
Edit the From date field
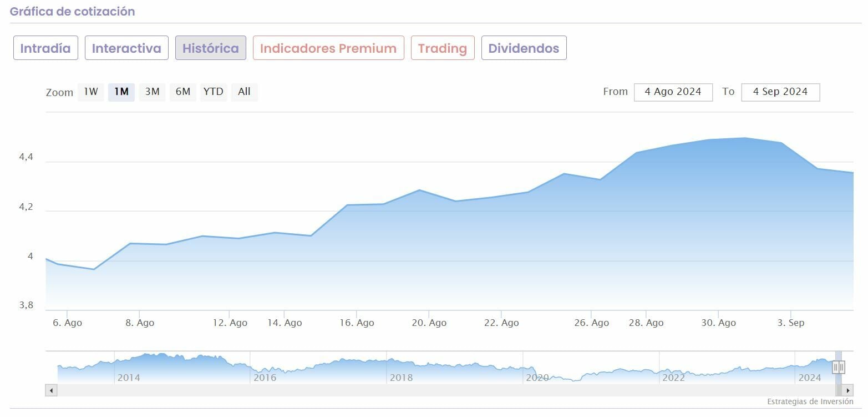click(x=673, y=92)
